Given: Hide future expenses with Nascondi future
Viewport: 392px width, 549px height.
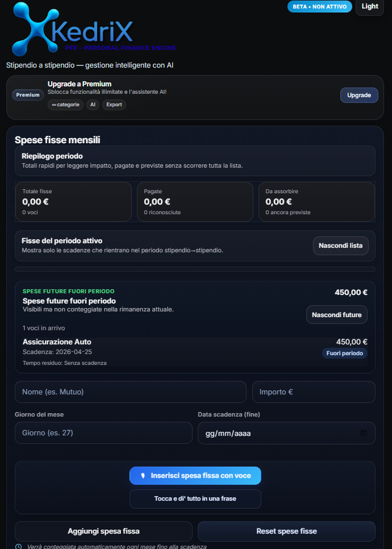Looking at the screenshot, I should click(336, 315).
